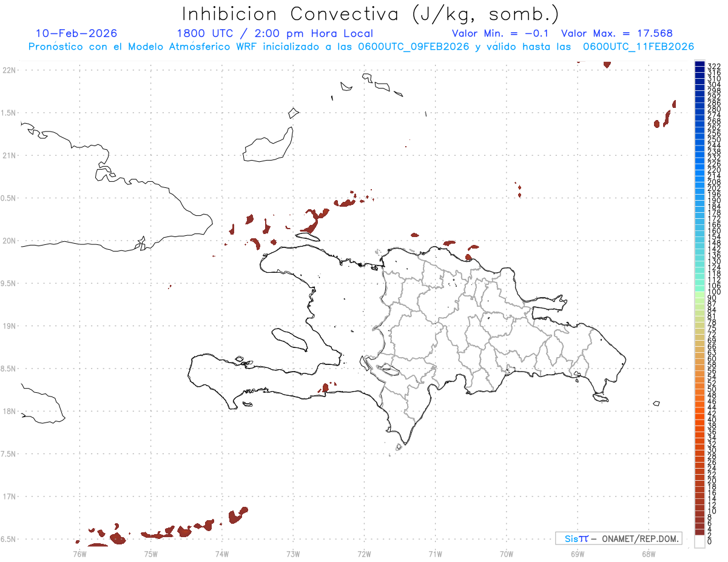The width and height of the screenshot is (728, 562).
Task: Click the colorbar value '0' at the bottom
Action: pos(710,541)
